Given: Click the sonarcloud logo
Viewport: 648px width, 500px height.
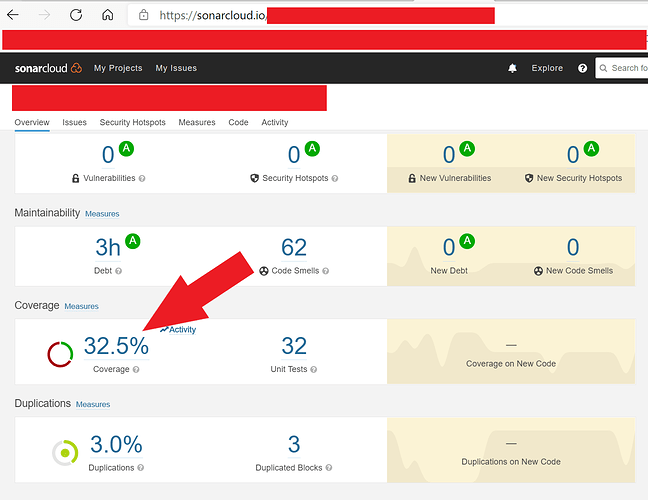Looking at the screenshot, I should (x=48, y=68).
